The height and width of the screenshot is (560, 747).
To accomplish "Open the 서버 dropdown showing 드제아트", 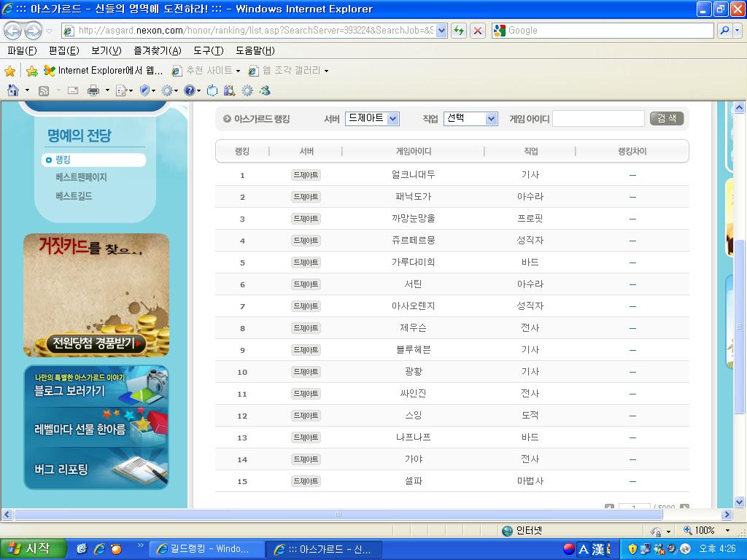I will (x=372, y=119).
